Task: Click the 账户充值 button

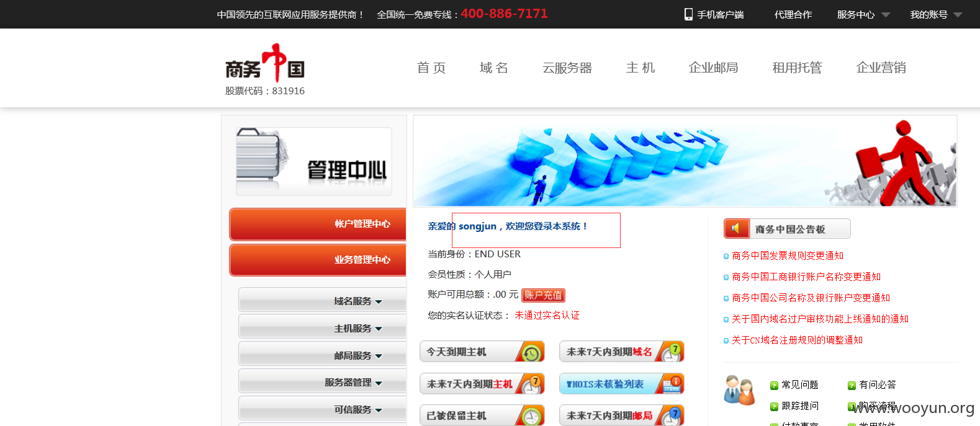Action: (x=543, y=295)
